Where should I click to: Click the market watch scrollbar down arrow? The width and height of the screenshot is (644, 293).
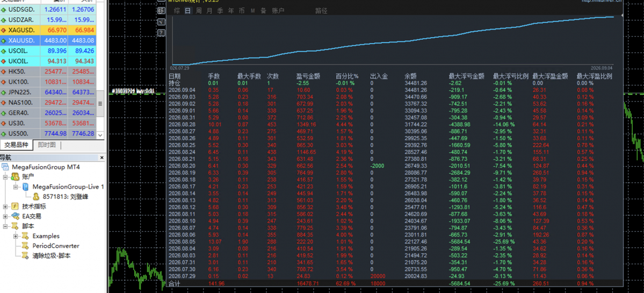(x=100, y=135)
